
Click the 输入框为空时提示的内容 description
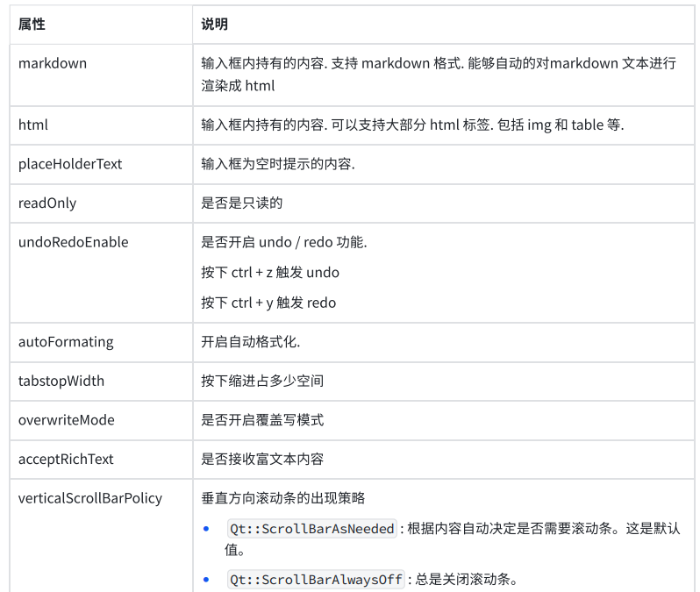[278, 164]
